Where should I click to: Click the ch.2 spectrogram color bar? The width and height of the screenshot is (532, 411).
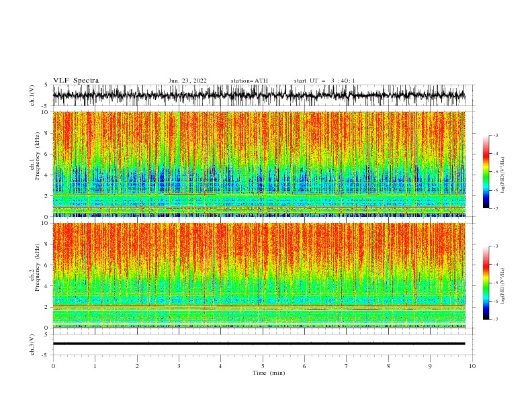tap(486, 283)
